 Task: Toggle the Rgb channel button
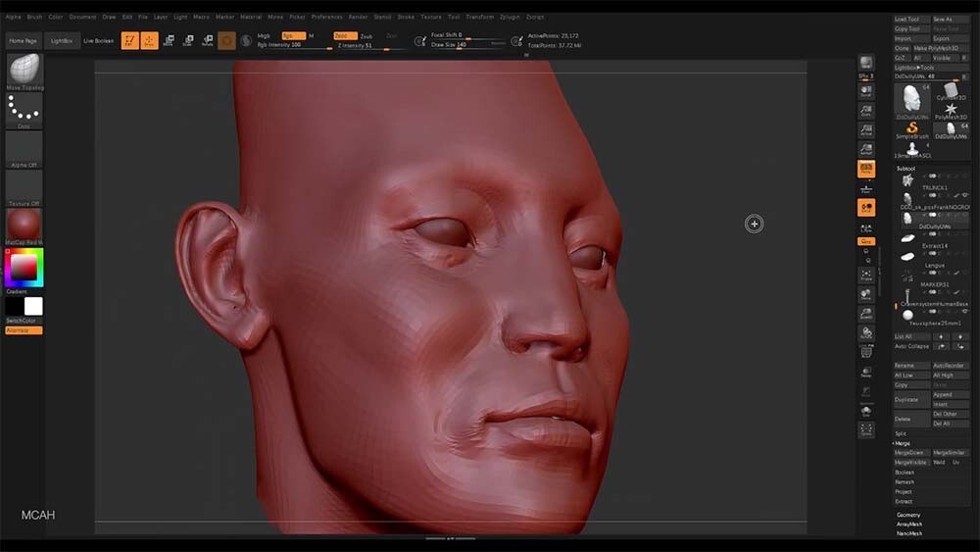point(293,35)
